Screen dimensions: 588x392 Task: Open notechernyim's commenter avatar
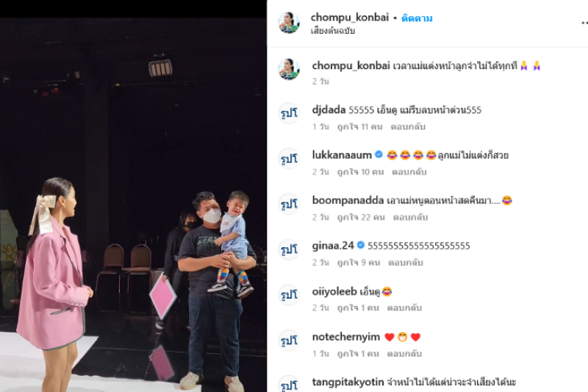pyautogui.click(x=289, y=341)
